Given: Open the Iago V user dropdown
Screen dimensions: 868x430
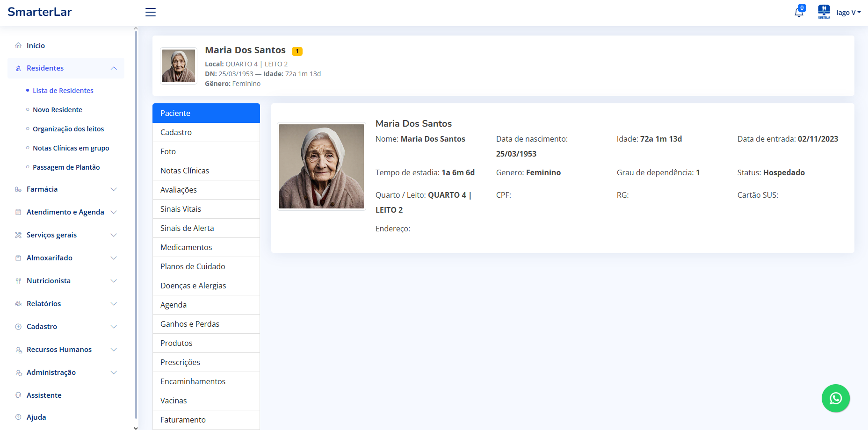Looking at the screenshot, I should [x=848, y=13].
